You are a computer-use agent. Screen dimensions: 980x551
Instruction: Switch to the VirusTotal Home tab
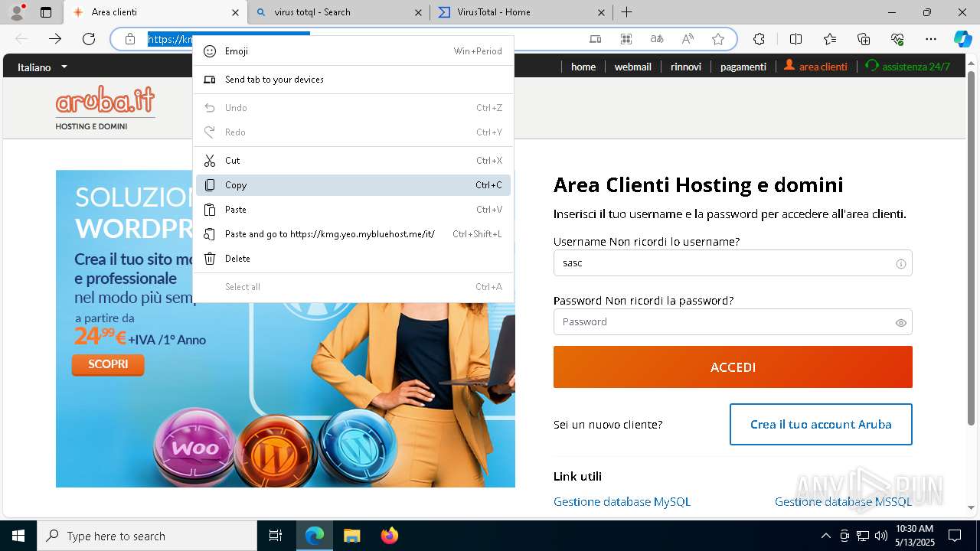(521, 12)
